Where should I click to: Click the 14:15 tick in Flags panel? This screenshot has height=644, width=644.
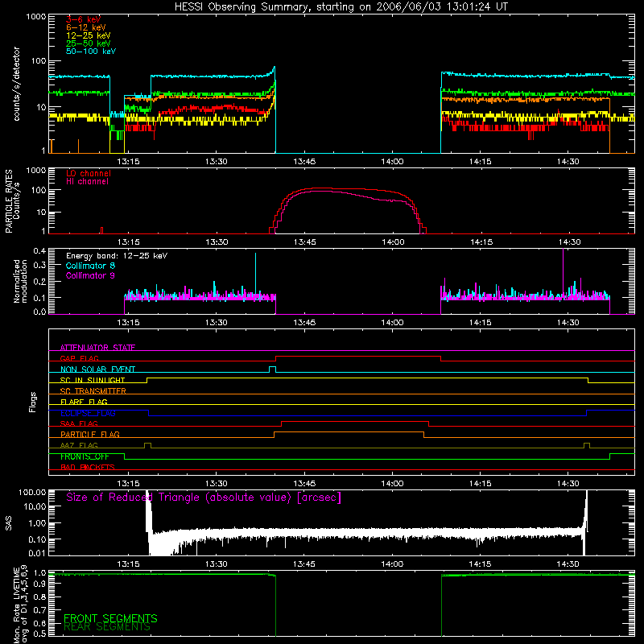point(480,484)
